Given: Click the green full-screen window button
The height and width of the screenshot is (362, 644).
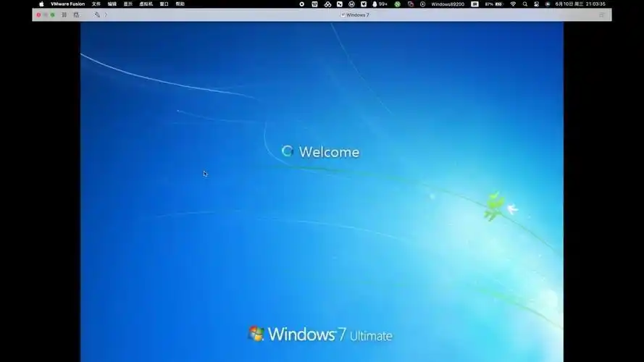Looking at the screenshot, I should (53, 14).
